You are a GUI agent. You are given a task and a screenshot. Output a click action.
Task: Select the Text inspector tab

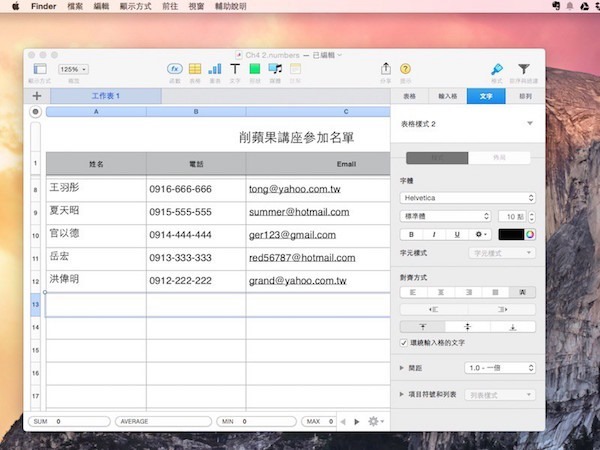[486, 96]
